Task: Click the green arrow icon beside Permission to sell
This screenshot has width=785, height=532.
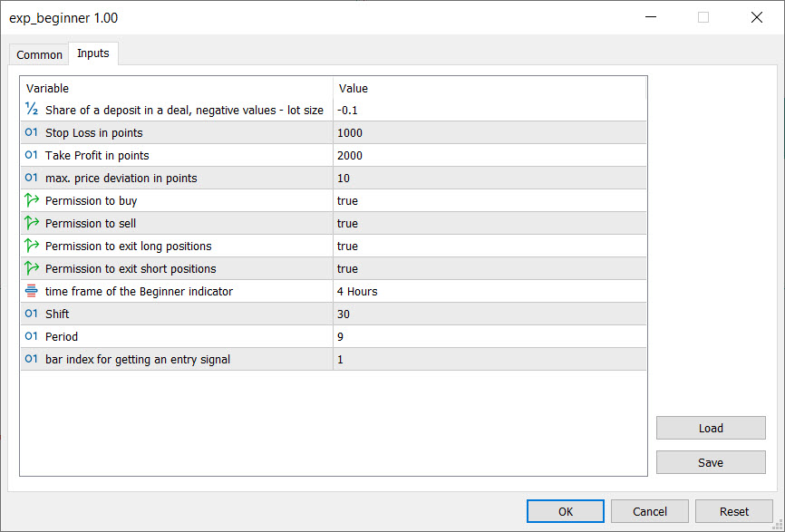Action: click(32, 223)
